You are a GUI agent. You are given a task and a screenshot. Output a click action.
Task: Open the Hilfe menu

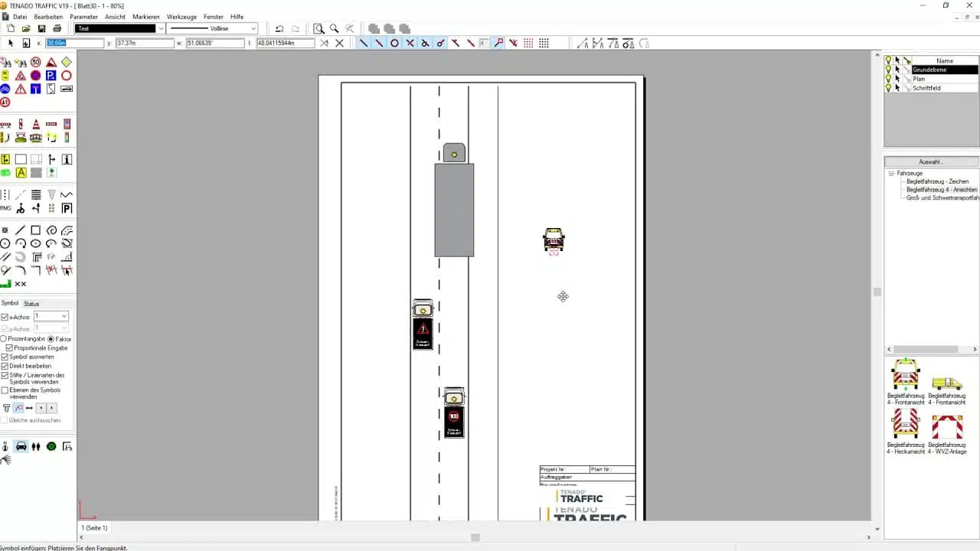click(237, 16)
